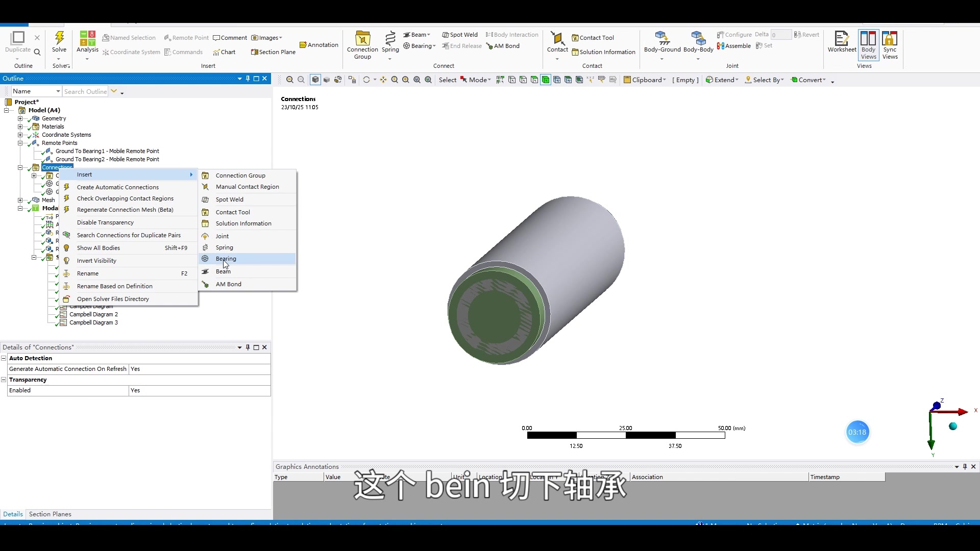Select Joint from context menu
Screen dimensions: 980x551
(x=222, y=236)
